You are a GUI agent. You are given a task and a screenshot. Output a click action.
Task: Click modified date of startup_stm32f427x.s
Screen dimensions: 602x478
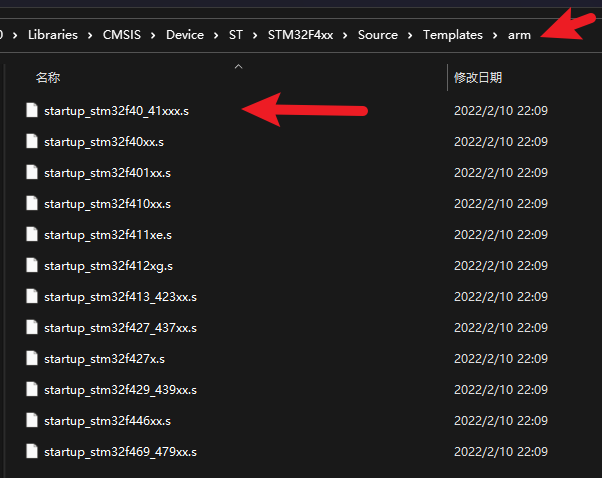point(501,359)
